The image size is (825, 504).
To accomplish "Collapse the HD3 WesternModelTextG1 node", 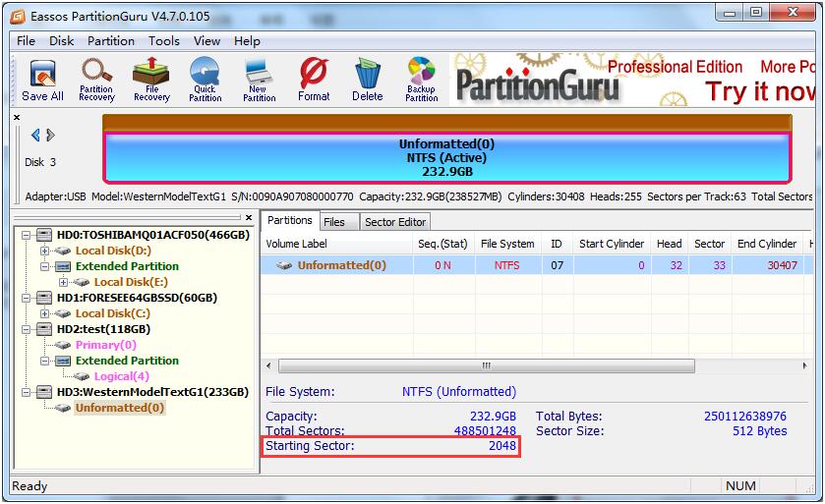I will point(26,392).
